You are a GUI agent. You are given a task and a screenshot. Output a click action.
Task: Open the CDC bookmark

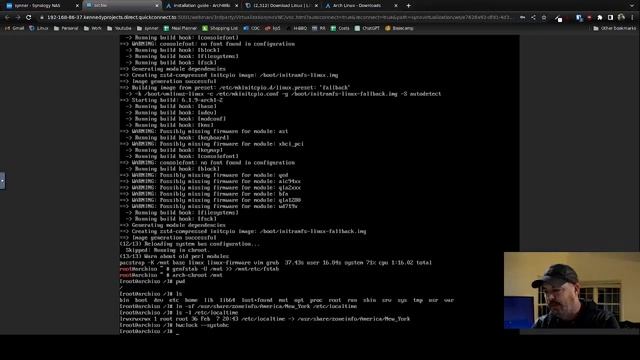pyautogui.click(x=252, y=28)
